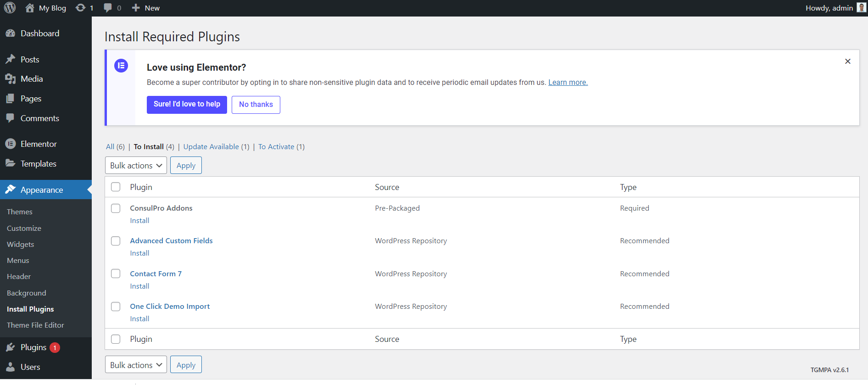Screen dimensions: 868x385
Task: Click the Elementor icon in sidebar
Action: click(x=10, y=144)
